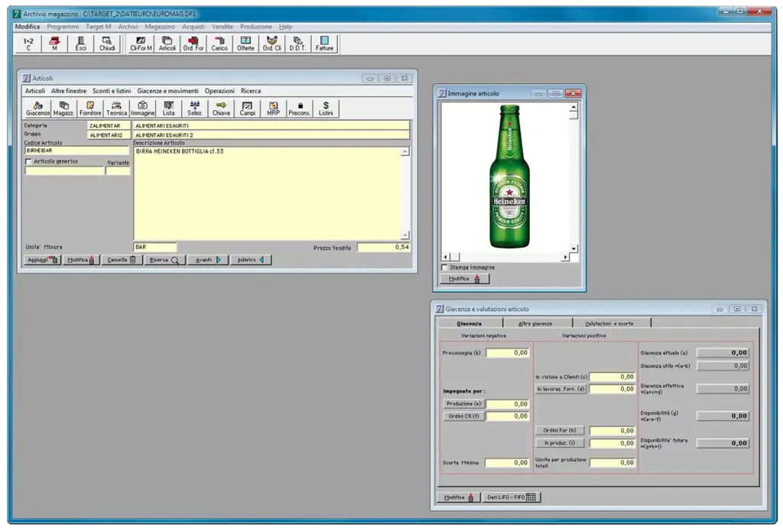Open the Modifica menu in main menu bar

pyautogui.click(x=28, y=27)
